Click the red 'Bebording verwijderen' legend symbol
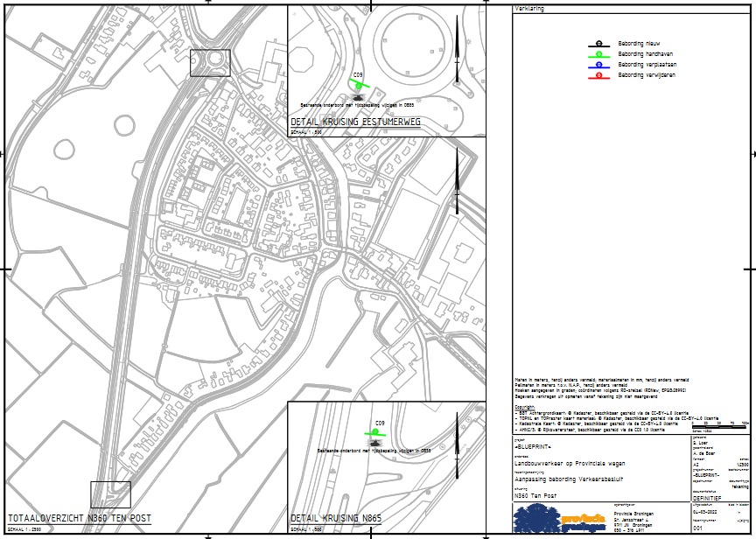The height and width of the screenshot is (539, 756). (x=598, y=75)
